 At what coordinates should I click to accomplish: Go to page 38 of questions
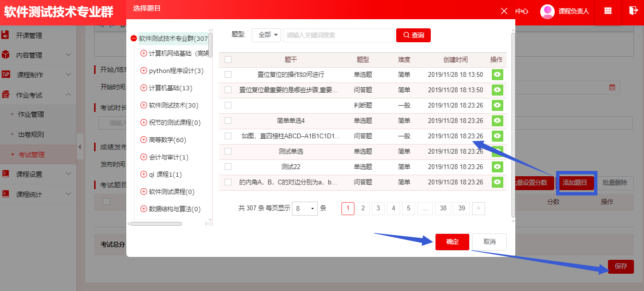(x=443, y=208)
